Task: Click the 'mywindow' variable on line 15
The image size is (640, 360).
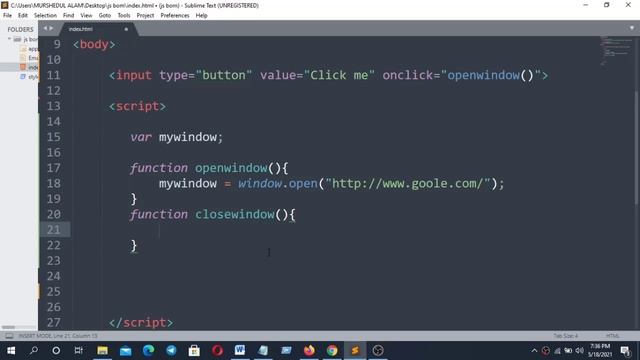Action: coord(188,137)
